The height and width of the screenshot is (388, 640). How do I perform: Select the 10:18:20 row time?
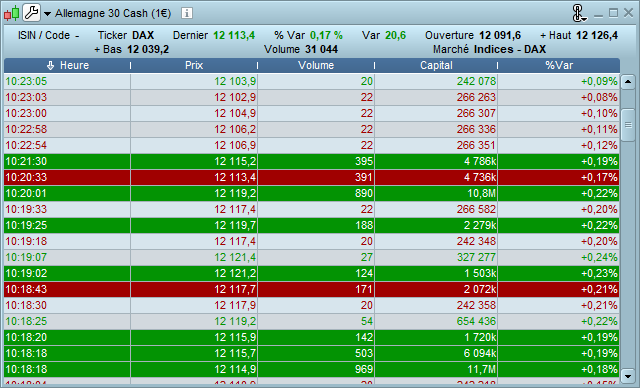[x=67, y=337]
